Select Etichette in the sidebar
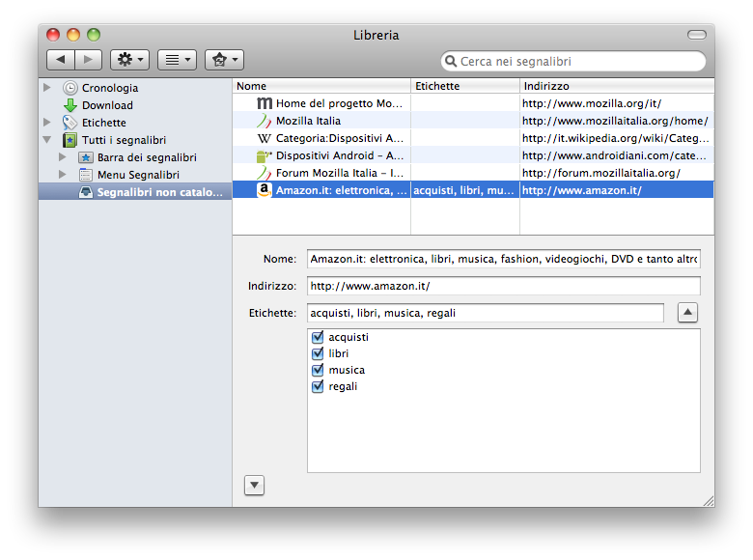Screen dimensions: 753x560 coord(103,123)
